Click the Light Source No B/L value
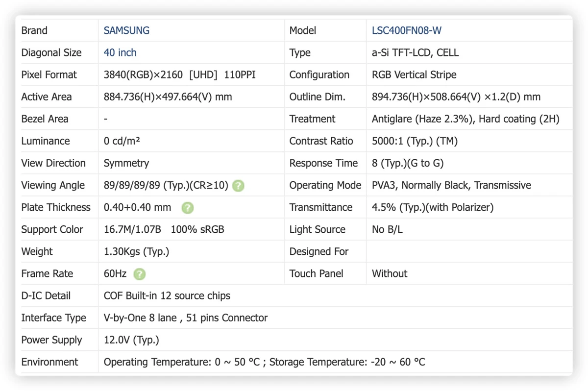588x391 pixels. coord(387,229)
